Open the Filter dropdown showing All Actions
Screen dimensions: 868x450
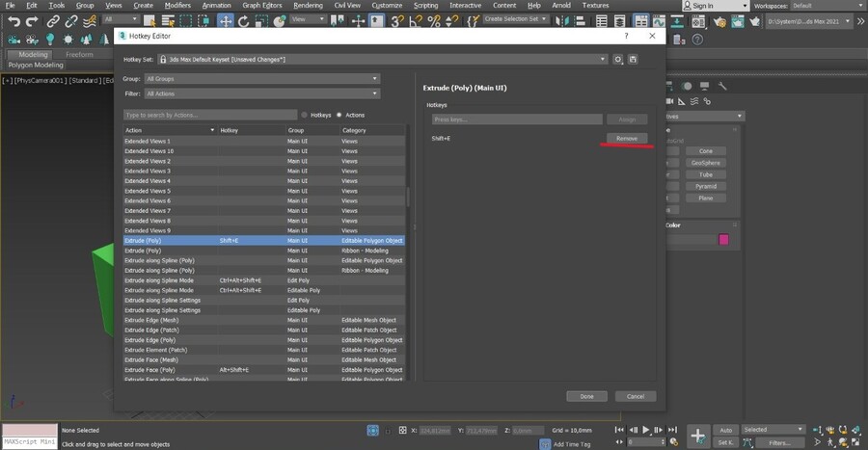(262, 93)
